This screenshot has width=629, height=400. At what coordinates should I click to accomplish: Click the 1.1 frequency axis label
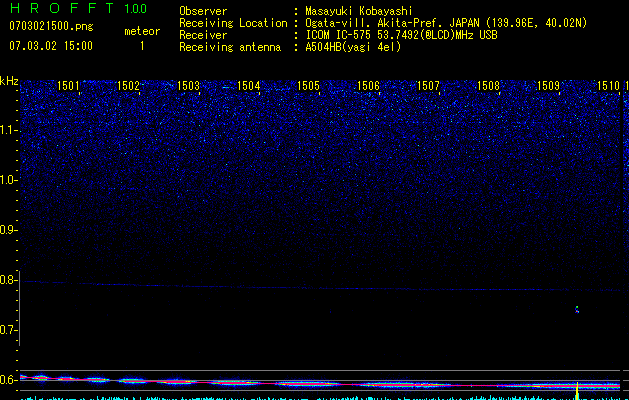(7, 130)
